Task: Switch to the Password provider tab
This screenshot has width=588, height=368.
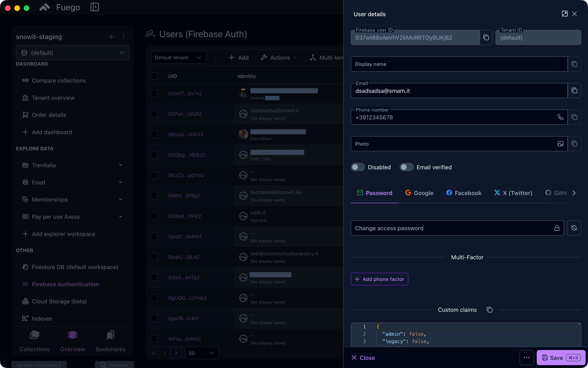Action: (375, 193)
